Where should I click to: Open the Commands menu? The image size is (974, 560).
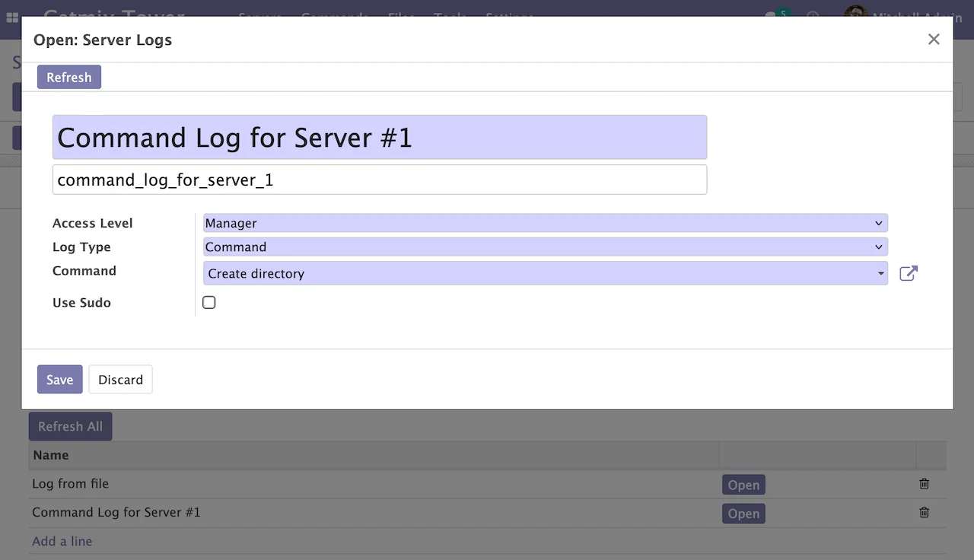pyautogui.click(x=334, y=17)
